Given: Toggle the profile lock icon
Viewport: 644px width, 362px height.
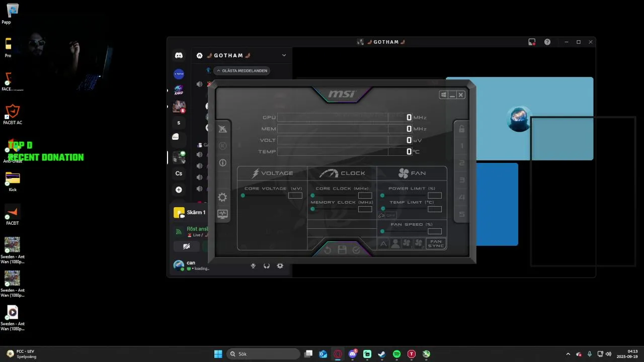Looking at the screenshot, I should tap(461, 129).
